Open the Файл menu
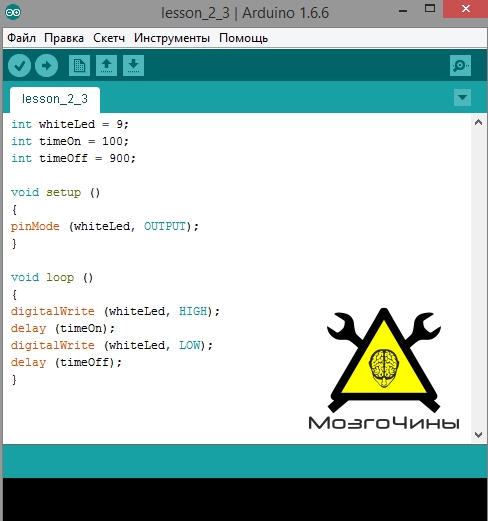This screenshot has width=488, height=521. click(x=21, y=38)
